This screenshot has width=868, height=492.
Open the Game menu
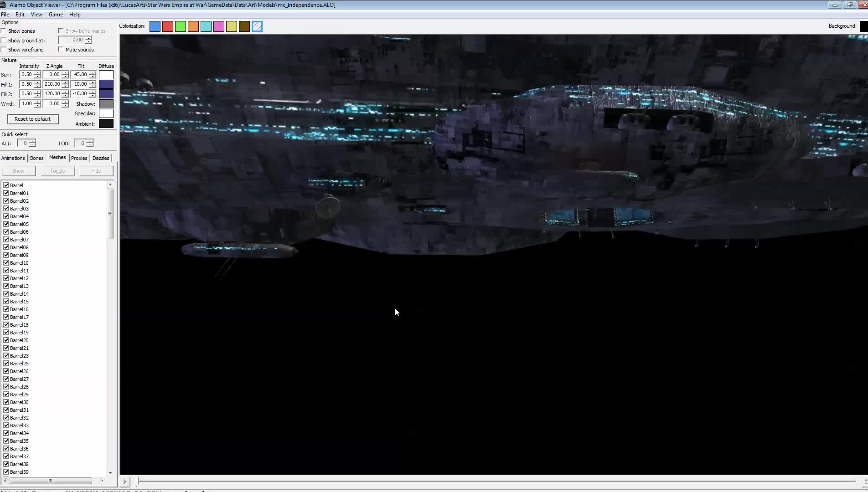point(56,14)
